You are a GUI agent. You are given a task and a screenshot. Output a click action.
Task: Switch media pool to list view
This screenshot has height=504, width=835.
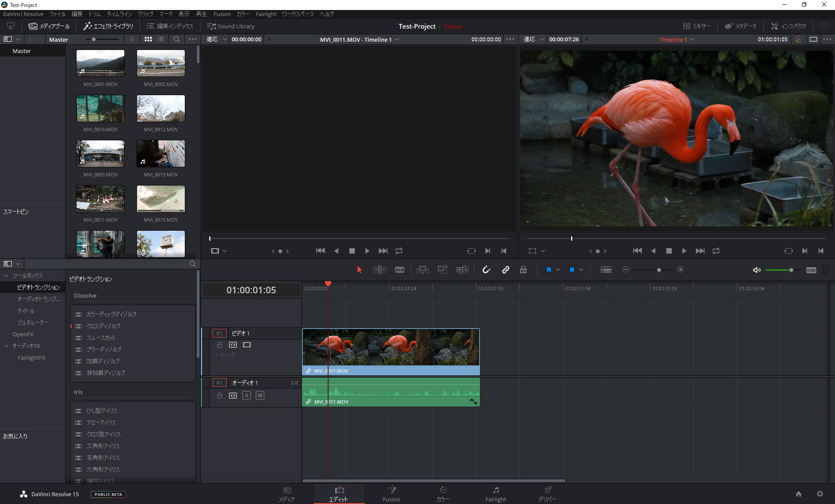(160, 39)
